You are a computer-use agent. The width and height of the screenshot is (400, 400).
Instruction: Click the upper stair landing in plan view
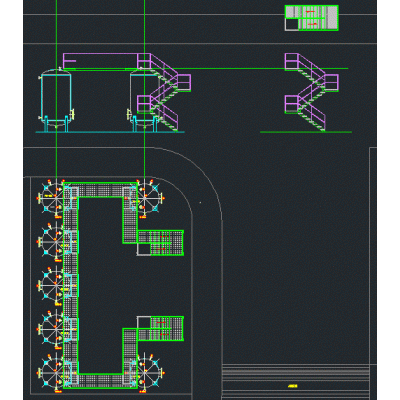(x=160, y=243)
